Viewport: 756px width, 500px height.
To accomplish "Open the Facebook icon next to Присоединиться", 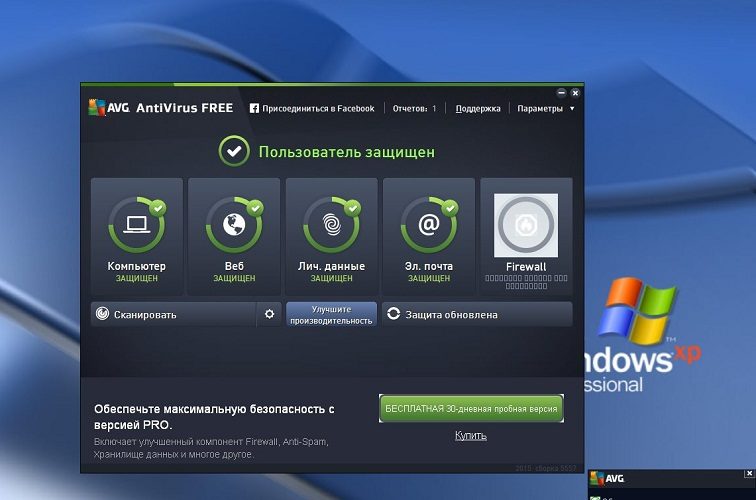I will [x=254, y=108].
